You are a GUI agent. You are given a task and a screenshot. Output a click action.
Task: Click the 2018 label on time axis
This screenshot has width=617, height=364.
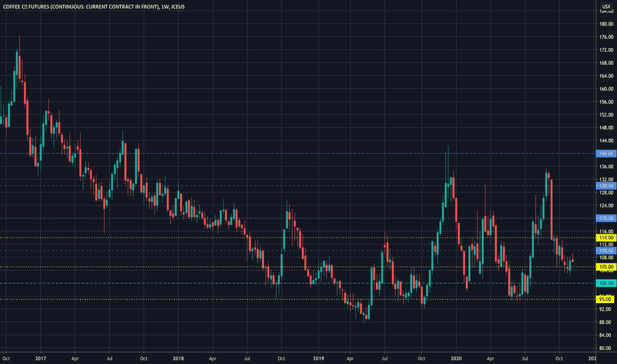pos(178,359)
